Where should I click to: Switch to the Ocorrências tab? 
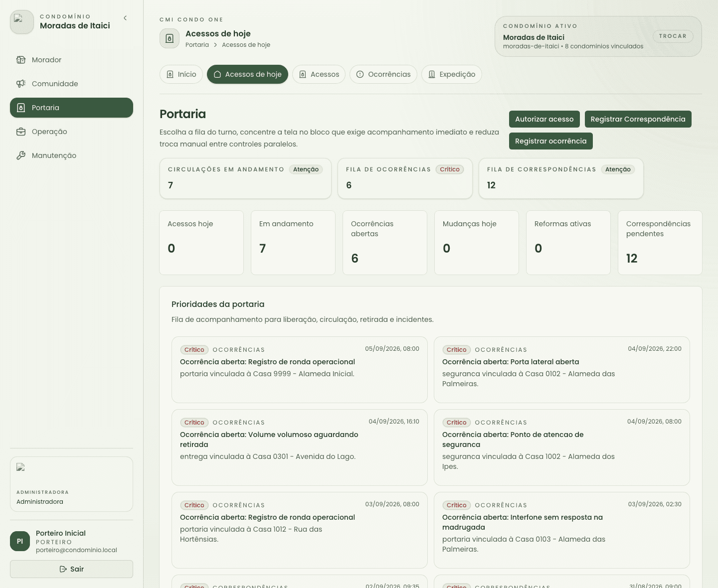click(x=383, y=74)
